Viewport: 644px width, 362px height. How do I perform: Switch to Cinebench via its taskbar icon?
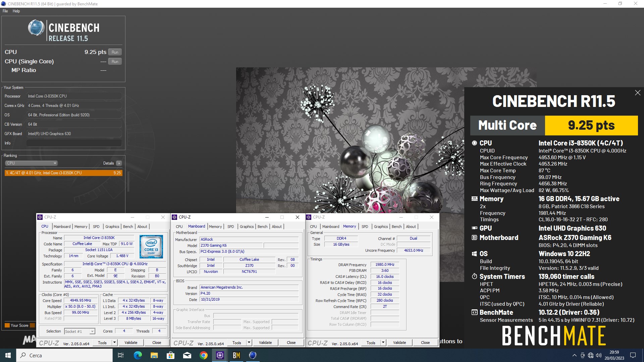point(253,355)
